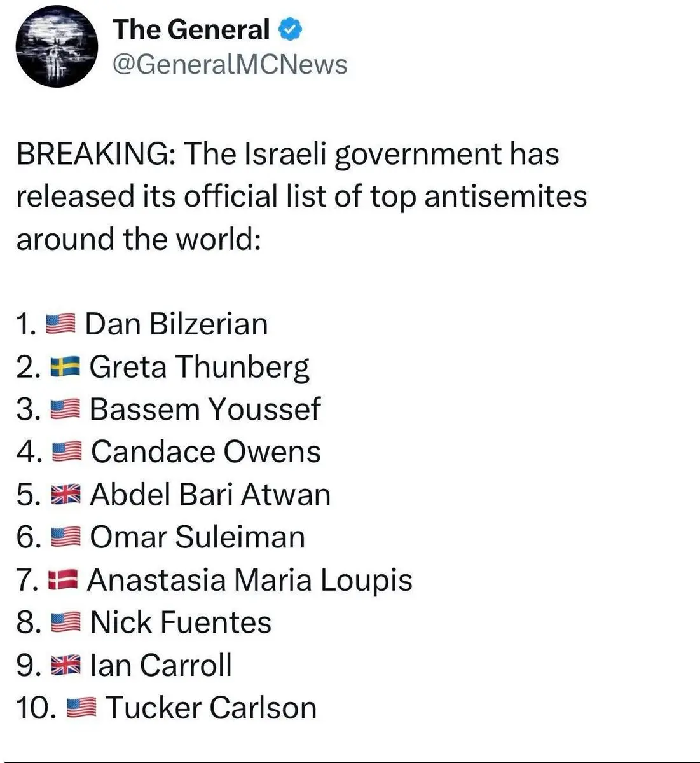Click the name Greta Thunberg
The width and height of the screenshot is (700, 763).
pos(199,367)
